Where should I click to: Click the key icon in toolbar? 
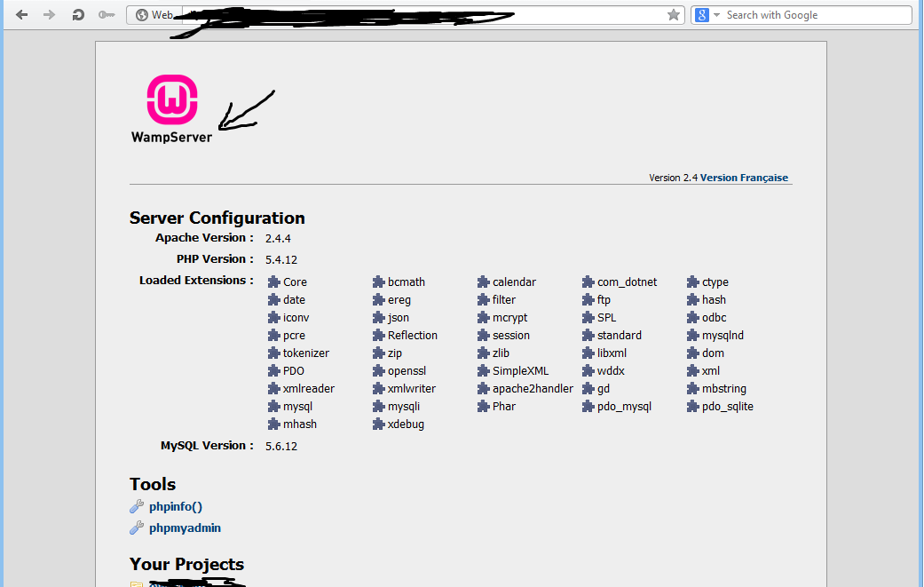107,15
